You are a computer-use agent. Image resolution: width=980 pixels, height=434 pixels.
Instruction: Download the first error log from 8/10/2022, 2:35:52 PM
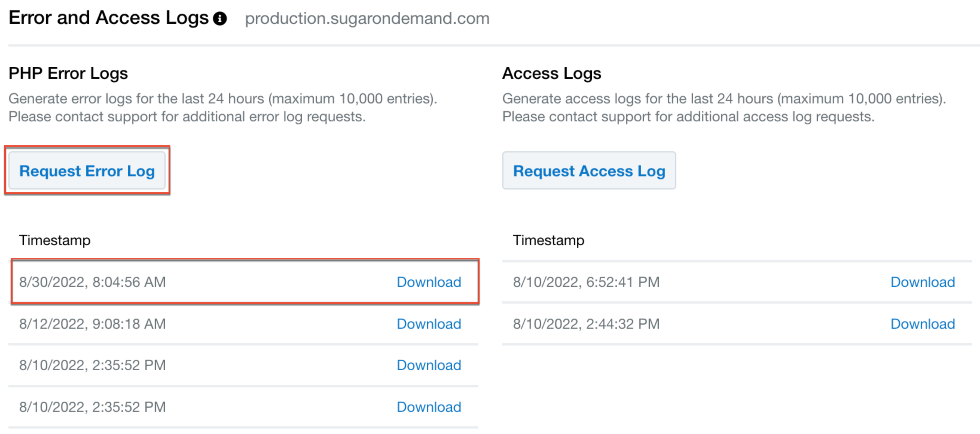[429, 365]
